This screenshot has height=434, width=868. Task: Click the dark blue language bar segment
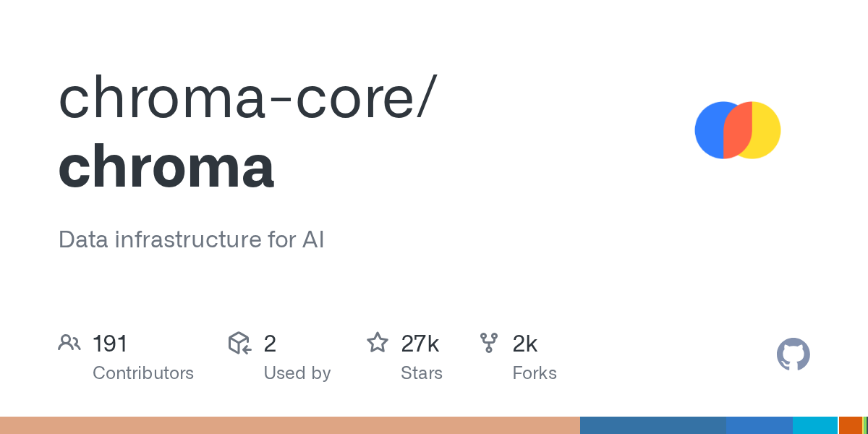pyautogui.click(x=652, y=425)
